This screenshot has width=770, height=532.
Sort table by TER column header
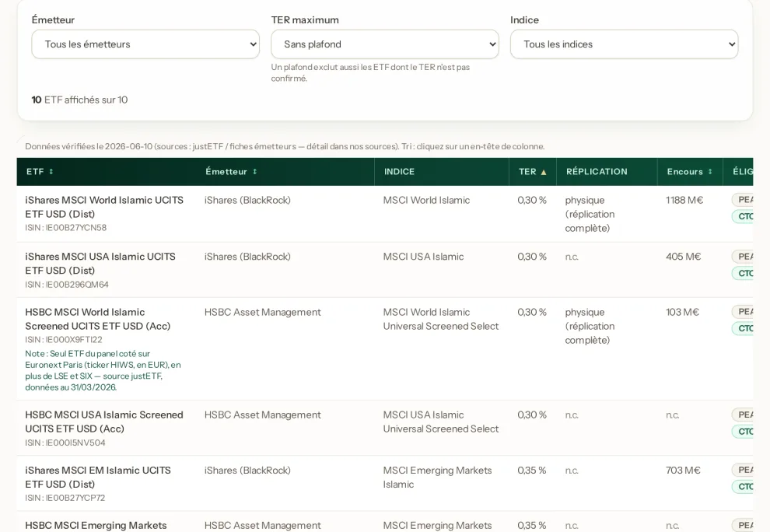pyautogui.click(x=533, y=171)
